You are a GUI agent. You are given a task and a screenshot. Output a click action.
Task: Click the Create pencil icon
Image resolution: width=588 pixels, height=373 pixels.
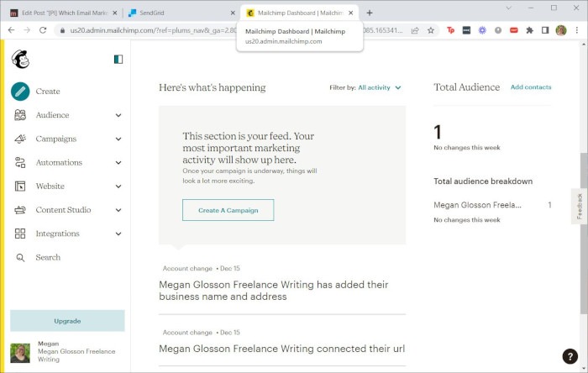pyautogui.click(x=20, y=92)
